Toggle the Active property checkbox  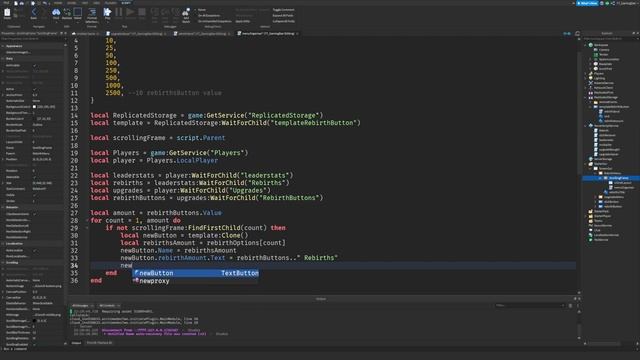[34, 89]
